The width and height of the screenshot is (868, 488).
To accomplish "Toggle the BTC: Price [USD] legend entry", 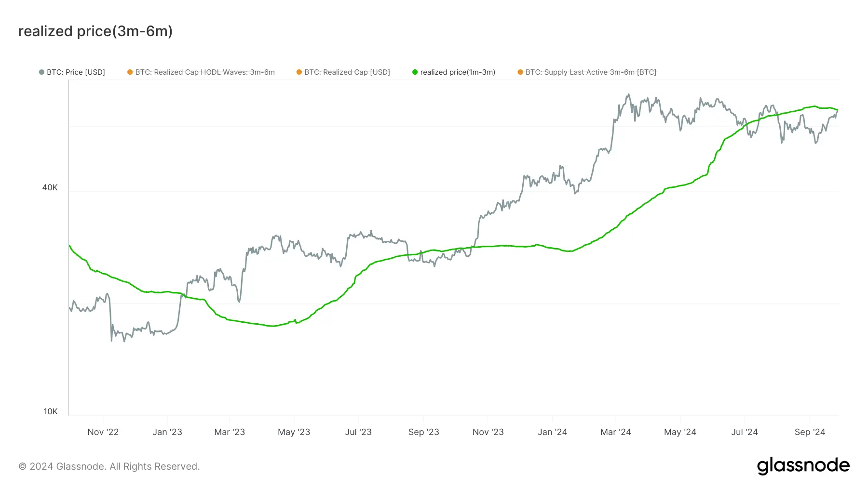I will coord(72,72).
